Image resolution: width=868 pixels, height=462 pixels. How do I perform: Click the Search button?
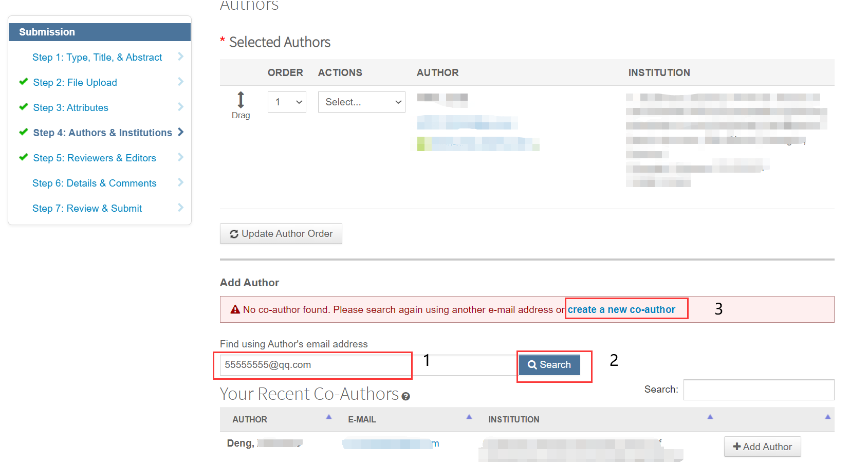click(549, 365)
